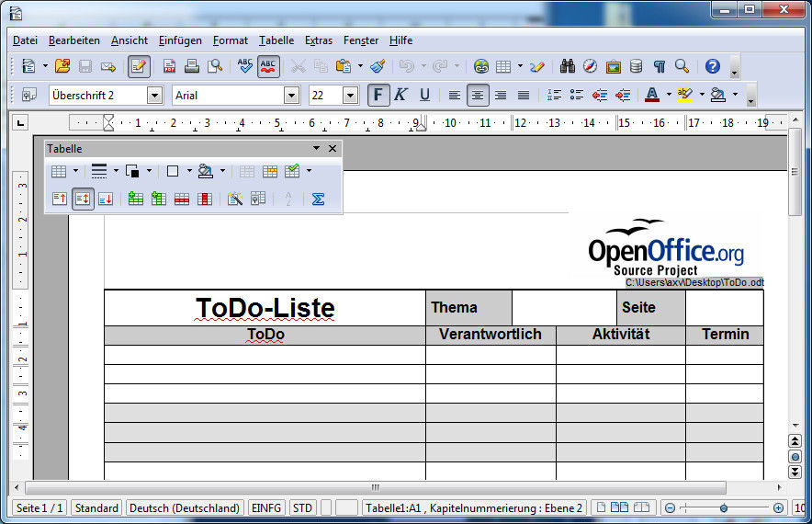
Task: Set justified alignment
Action: pos(524,96)
